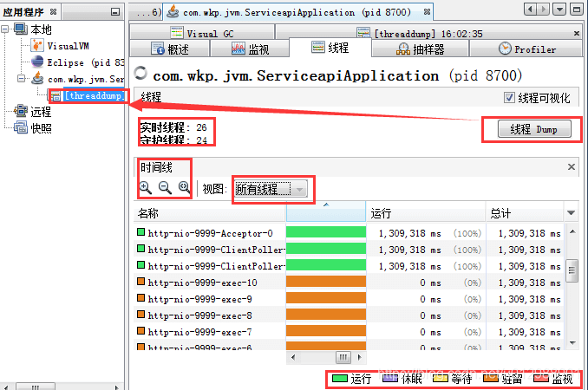Click the Park (驻留) orange legend swatch
The width and height of the screenshot is (588, 390).
[x=491, y=379]
